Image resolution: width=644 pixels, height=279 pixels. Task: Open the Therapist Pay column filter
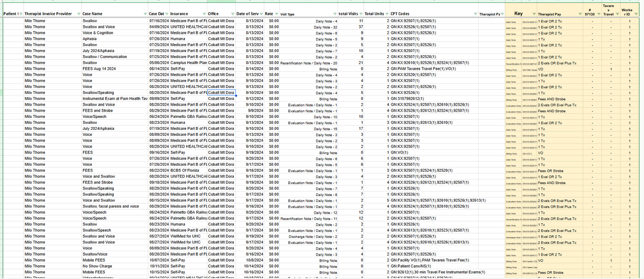[x=580, y=14]
